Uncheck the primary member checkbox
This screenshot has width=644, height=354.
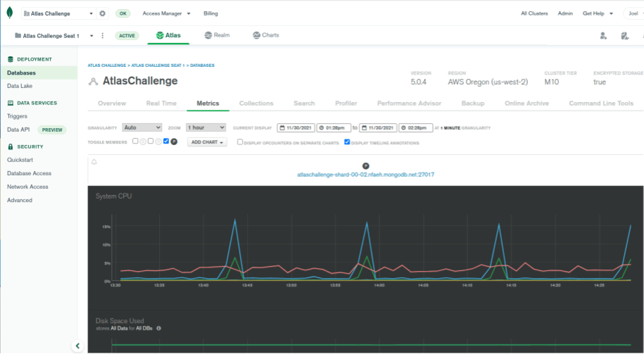166,141
